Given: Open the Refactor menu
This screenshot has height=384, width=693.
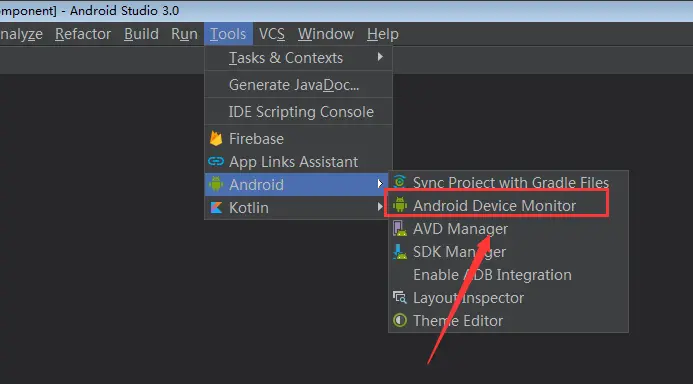Looking at the screenshot, I should coord(83,34).
